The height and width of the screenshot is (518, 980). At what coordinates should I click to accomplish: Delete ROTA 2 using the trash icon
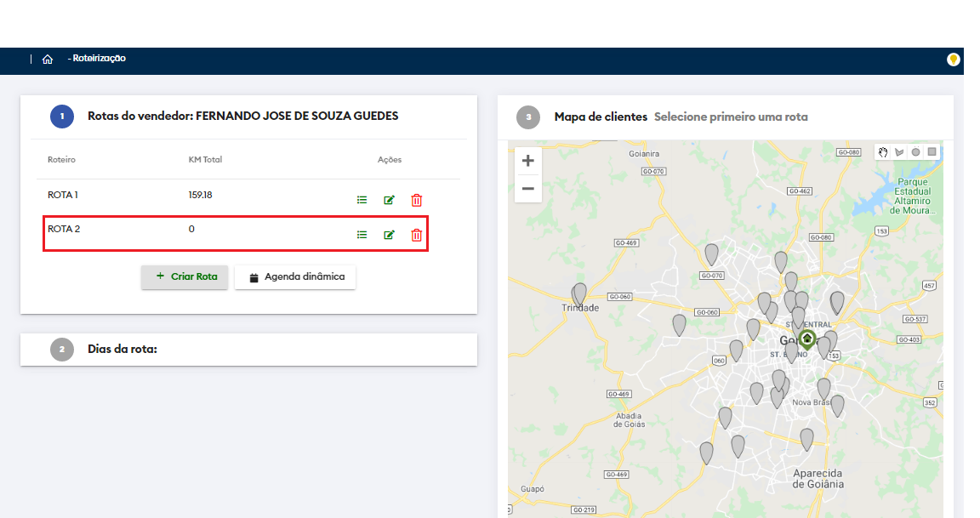click(416, 235)
